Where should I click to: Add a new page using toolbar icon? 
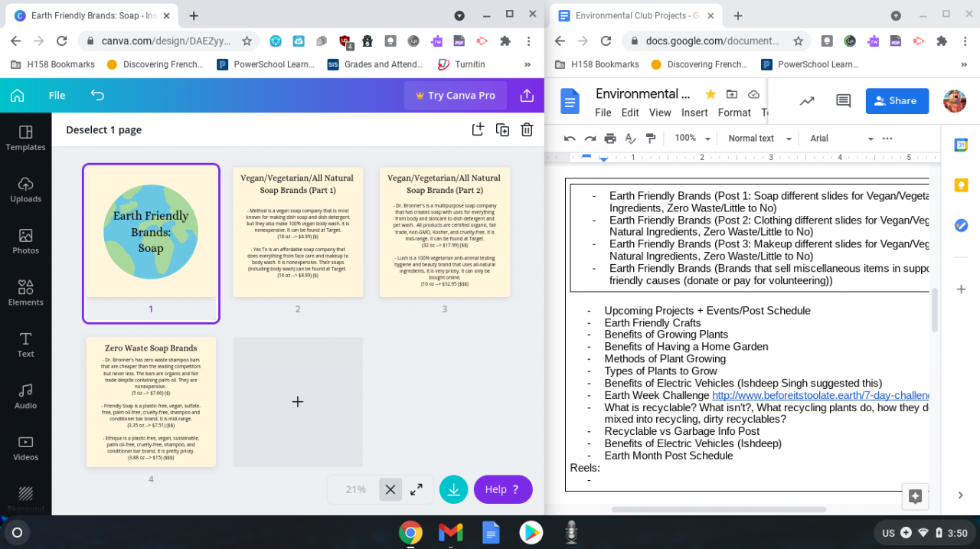[x=478, y=129]
